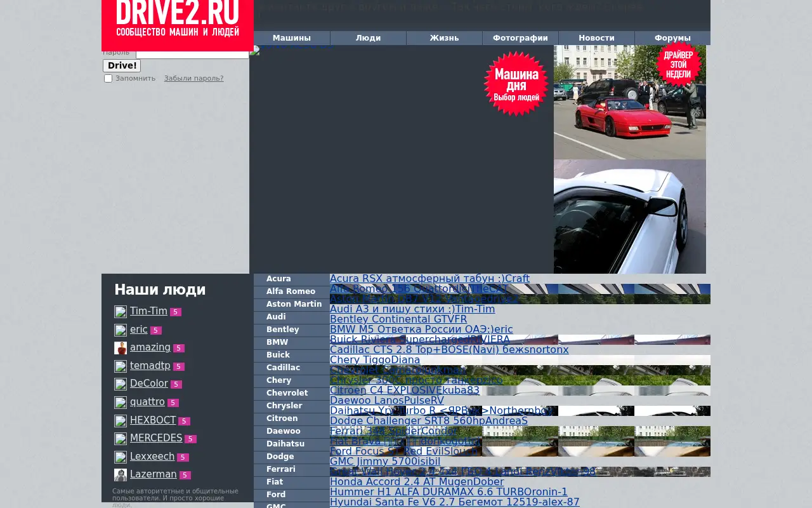Open Lexxeech's avatar icon

[x=121, y=457]
